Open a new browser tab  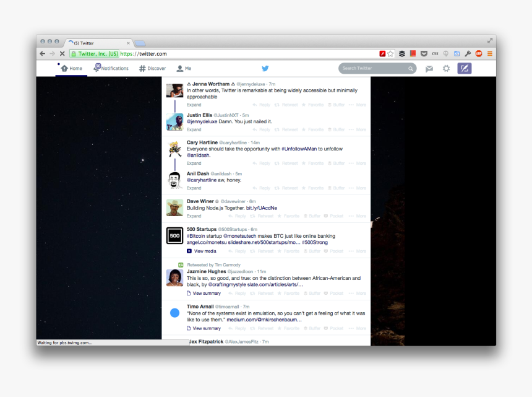click(140, 43)
